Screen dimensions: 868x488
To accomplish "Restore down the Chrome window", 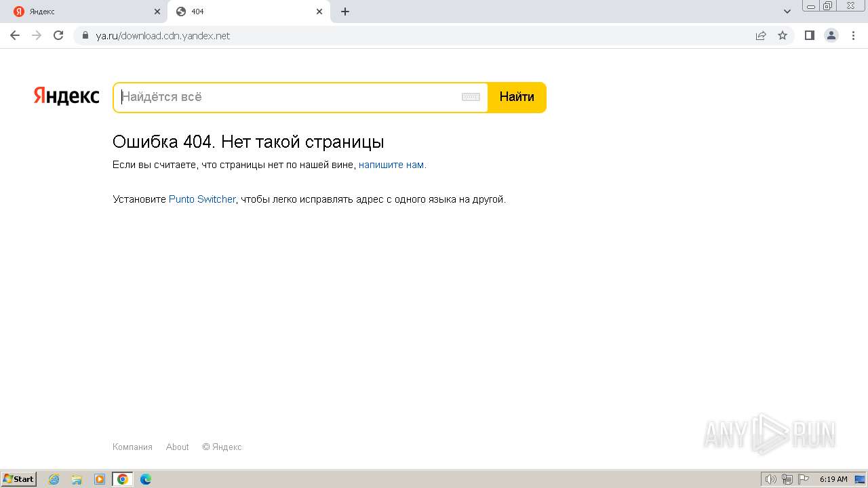I will pos(828,5).
